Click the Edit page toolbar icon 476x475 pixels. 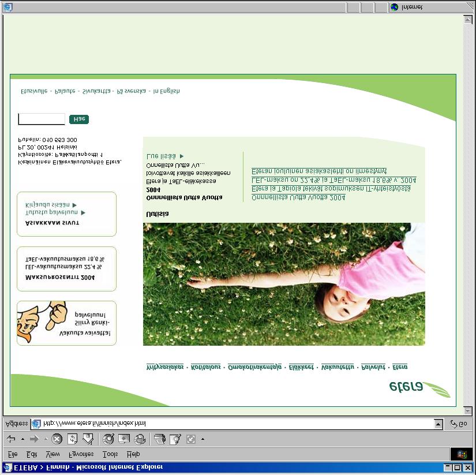[175, 439]
